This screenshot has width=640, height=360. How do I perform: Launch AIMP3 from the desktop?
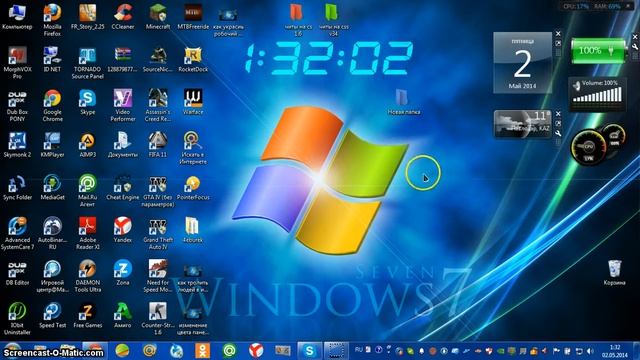click(x=87, y=145)
